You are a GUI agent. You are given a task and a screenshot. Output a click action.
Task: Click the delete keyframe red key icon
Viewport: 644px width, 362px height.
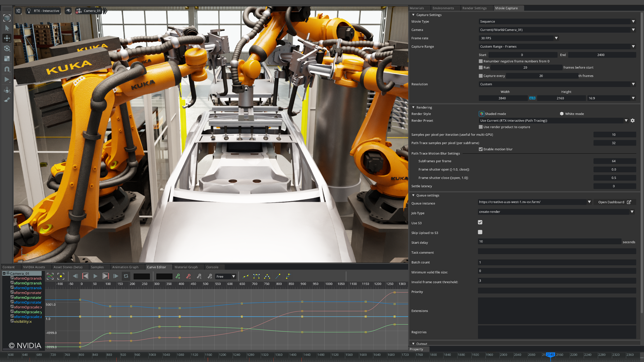click(189, 277)
